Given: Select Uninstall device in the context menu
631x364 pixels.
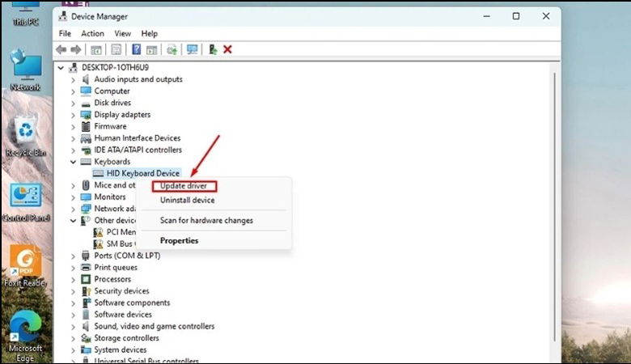Looking at the screenshot, I should click(x=187, y=200).
